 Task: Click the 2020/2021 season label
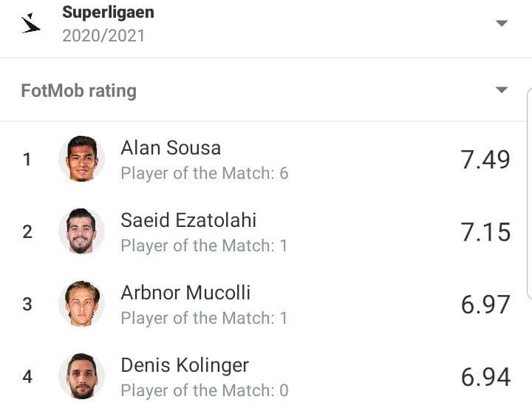(103, 35)
